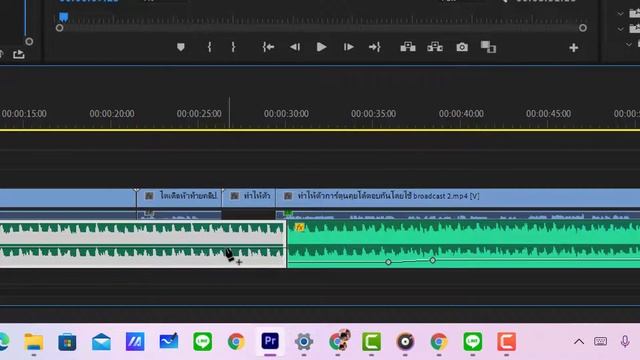The image size is (640, 360).
Task: Open File Explorer from the taskbar
Action: 33,342
